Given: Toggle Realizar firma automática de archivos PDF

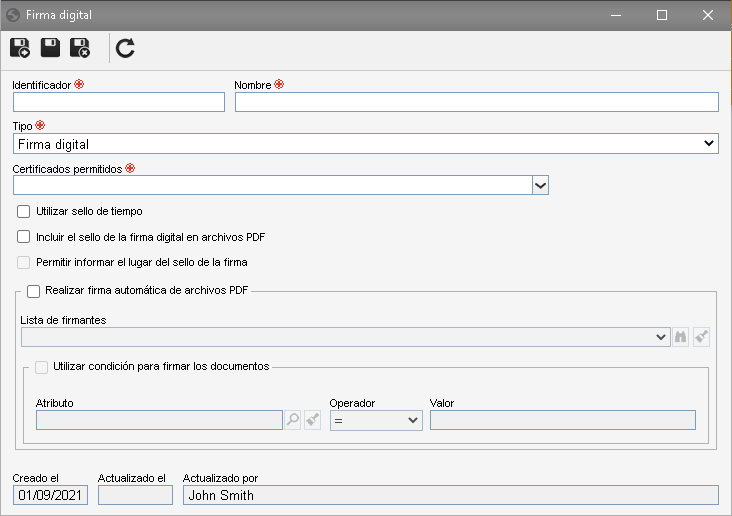Looking at the screenshot, I should pos(33,291).
